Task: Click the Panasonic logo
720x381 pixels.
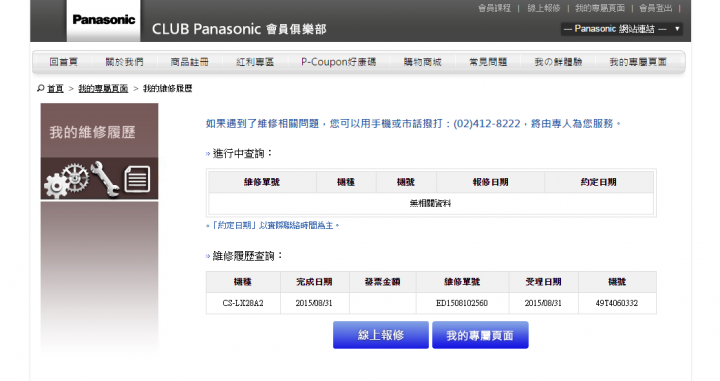Action: tap(104, 20)
